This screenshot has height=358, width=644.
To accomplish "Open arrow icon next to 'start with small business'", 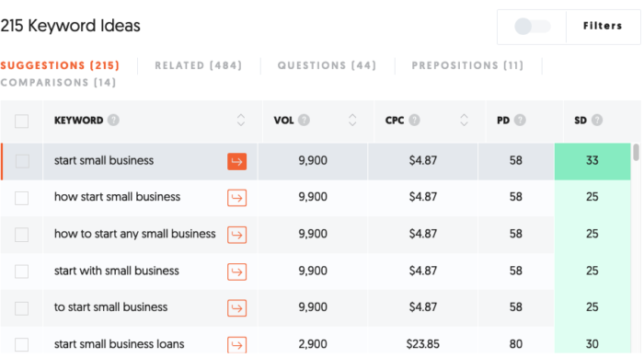I will [237, 271].
